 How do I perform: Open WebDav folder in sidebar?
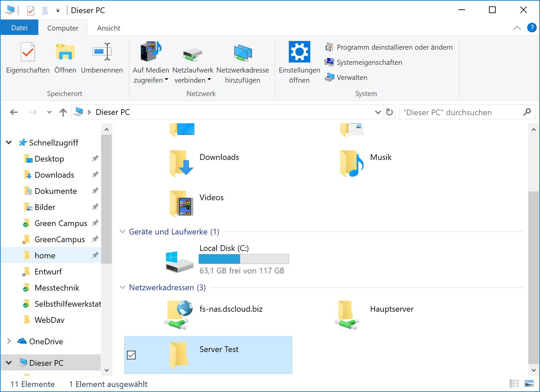tap(49, 320)
